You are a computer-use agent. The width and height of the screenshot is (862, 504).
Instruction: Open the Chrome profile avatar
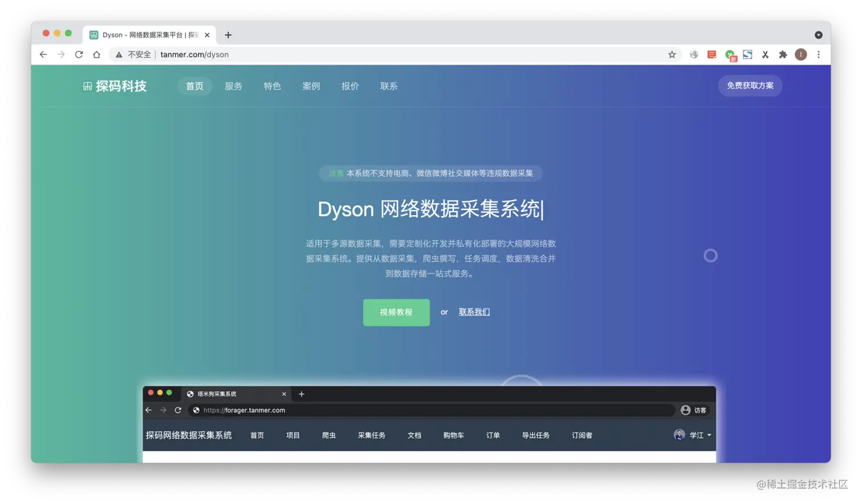tap(801, 55)
